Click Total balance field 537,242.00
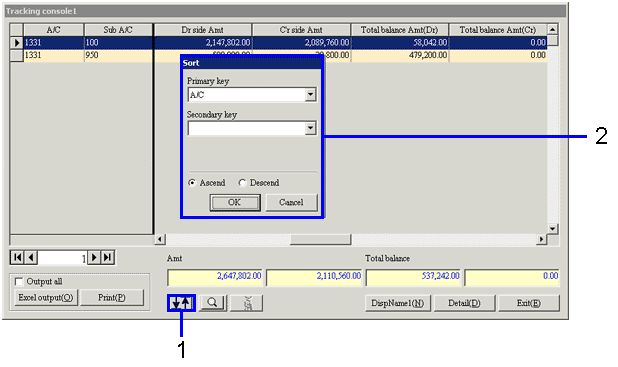This screenshot has width=618, height=367. pos(413,277)
